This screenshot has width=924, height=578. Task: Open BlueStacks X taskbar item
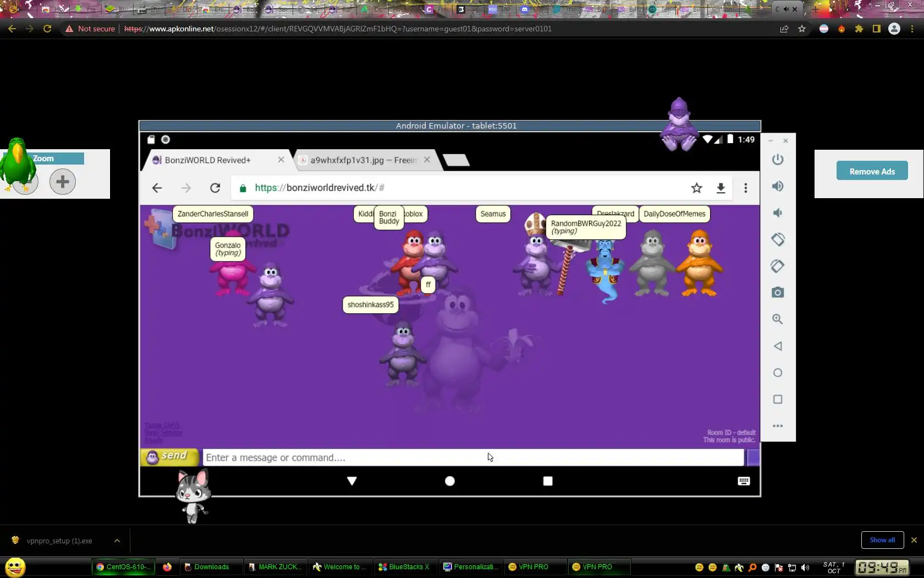coord(406,567)
